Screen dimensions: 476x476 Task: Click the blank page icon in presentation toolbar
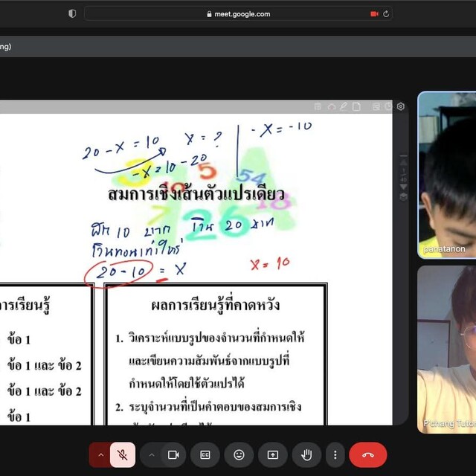[x=356, y=106]
